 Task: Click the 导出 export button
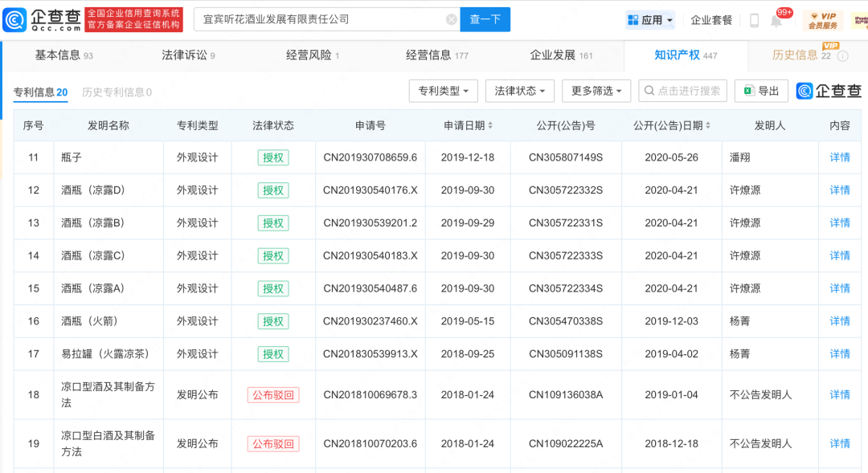pyautogui.click(x=761, y=91)
